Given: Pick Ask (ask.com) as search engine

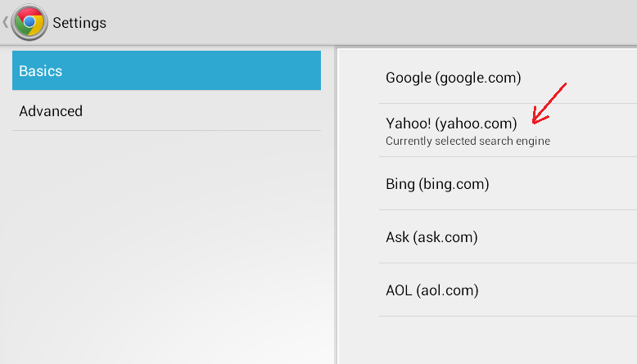Looking at the screenshot, I should [508, 236].
